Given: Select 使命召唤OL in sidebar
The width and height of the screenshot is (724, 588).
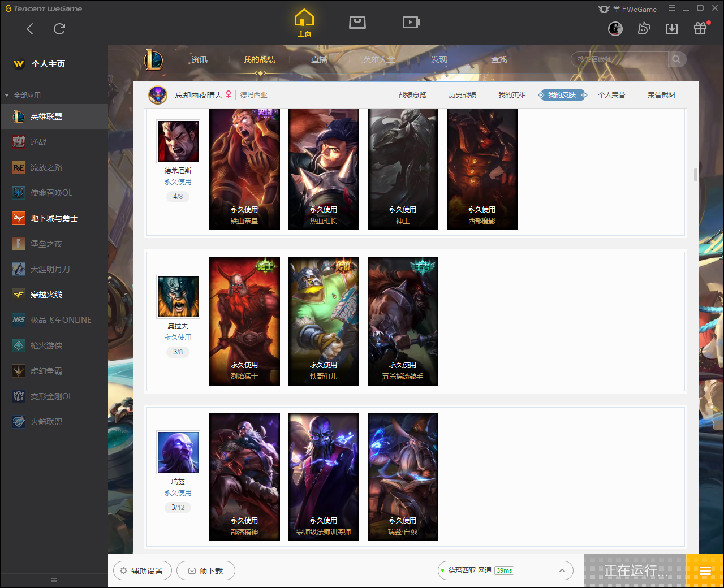Looking at the screenshot, I should coord(54,193).
